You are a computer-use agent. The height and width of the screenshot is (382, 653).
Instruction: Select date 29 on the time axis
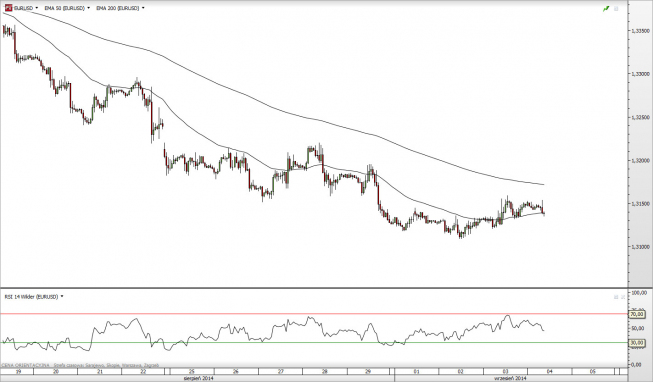368,371
